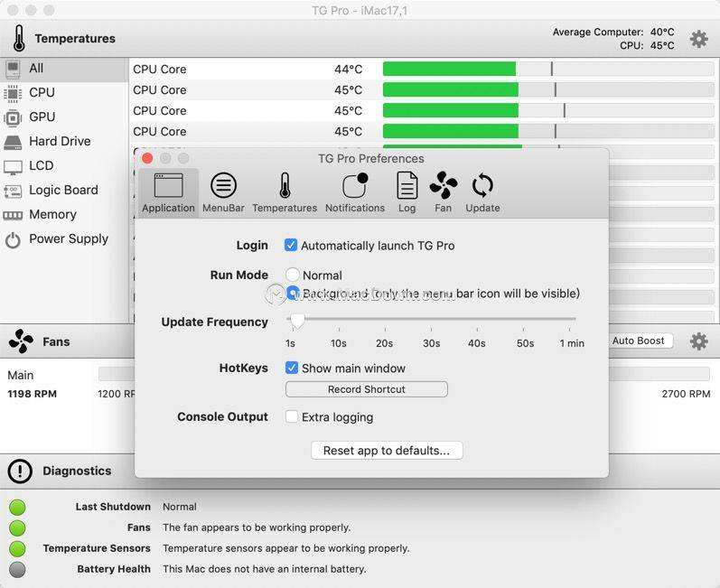
Task: Click the Auto Boost button
Action: point(639,341)
